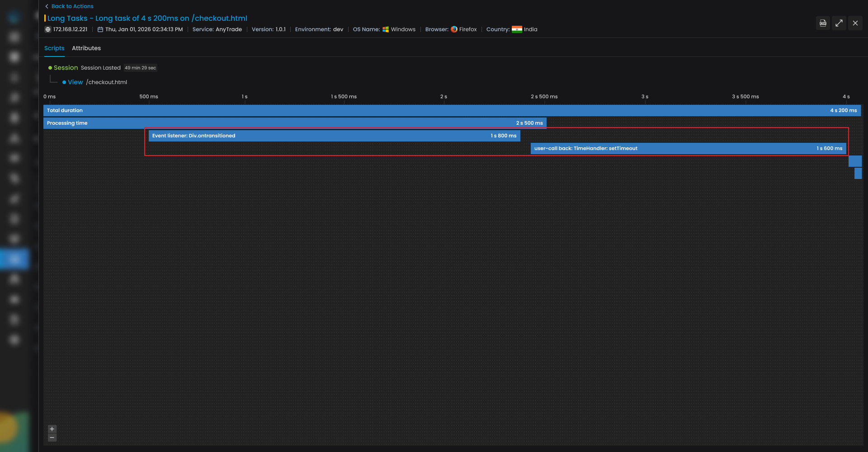Click the TimeHandler setTimeout callback bar

click(688, 148)
